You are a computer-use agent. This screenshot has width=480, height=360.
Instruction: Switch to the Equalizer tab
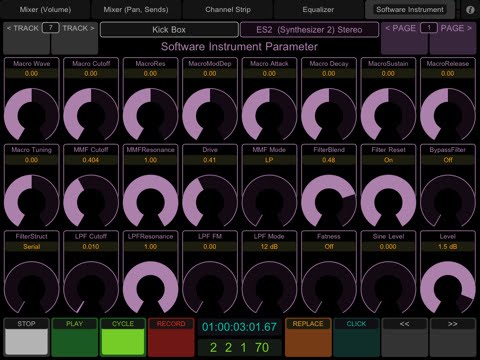[x=318, y=10]
